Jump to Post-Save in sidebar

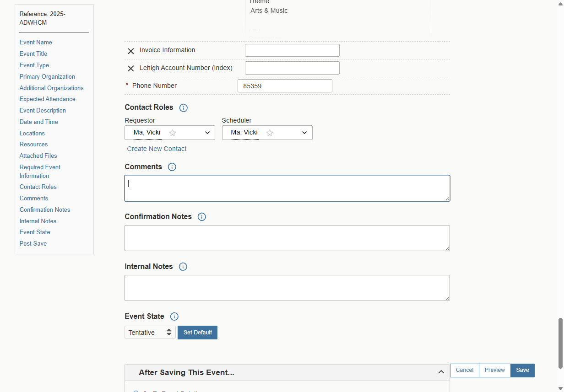click(x=33, y=243)
